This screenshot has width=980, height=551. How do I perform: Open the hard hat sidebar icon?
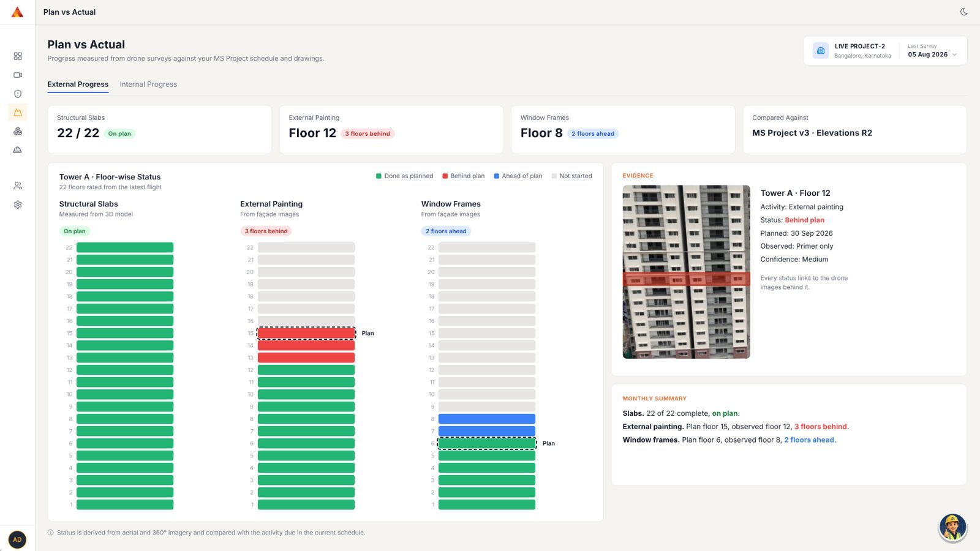coord(18,150)
